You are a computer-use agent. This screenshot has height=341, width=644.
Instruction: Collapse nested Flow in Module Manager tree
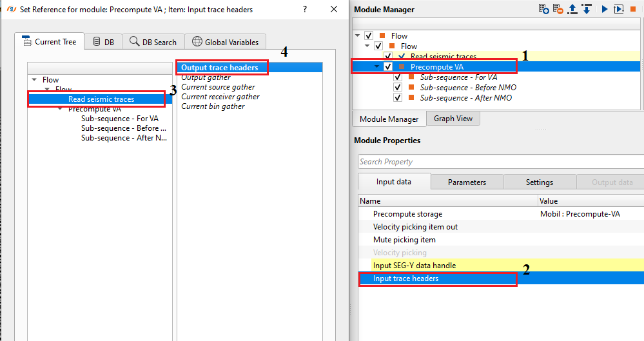click(x=367, y=46)
